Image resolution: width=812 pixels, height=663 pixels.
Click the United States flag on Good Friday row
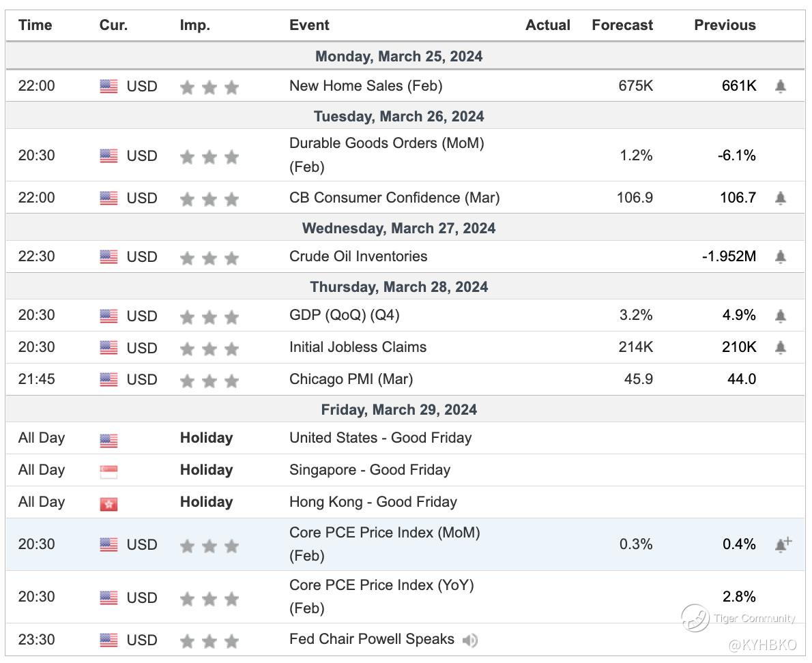click(x=108, y=439)
